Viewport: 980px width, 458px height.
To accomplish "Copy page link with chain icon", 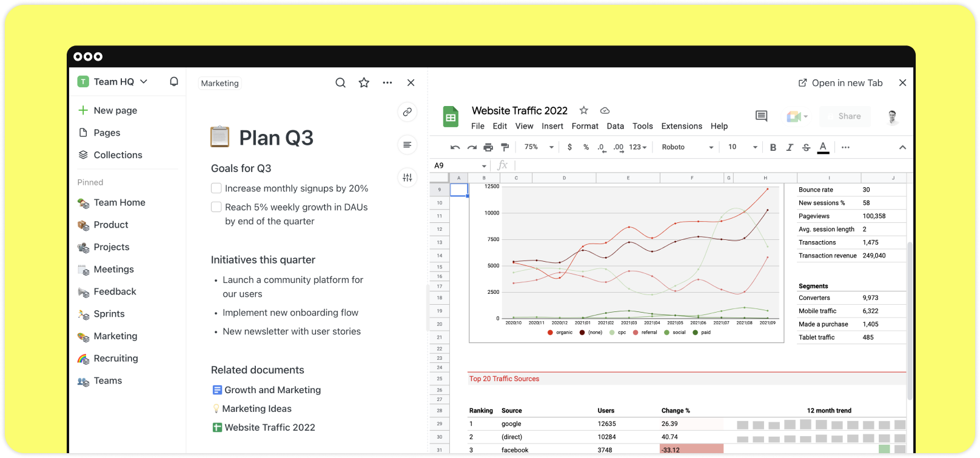I will pos(408,112).
